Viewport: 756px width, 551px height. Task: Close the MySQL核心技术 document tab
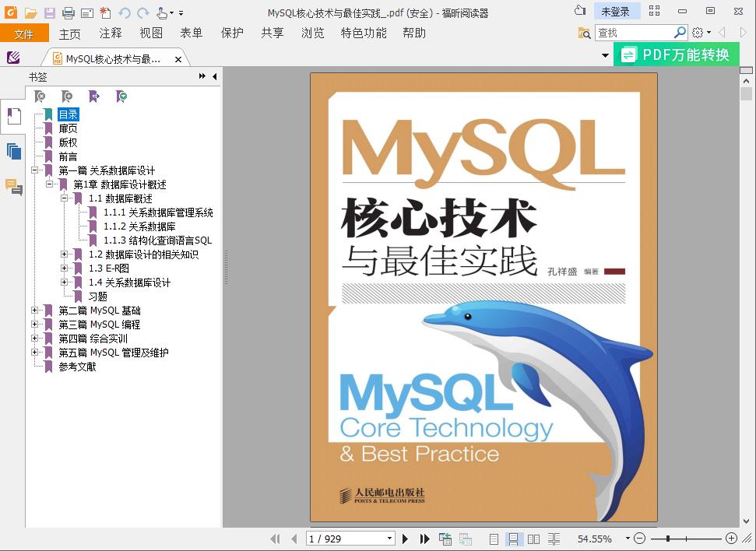pyautogui.click(x=178, y=59)
